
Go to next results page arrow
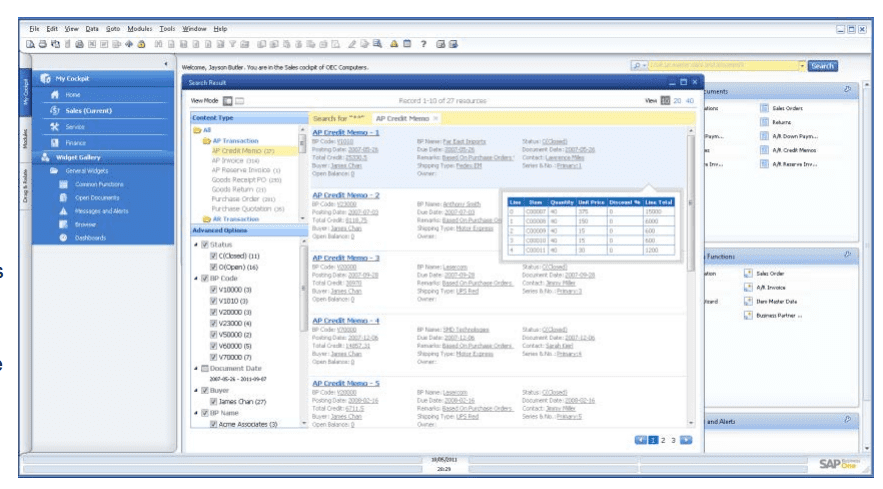click(x=686, y=441)
